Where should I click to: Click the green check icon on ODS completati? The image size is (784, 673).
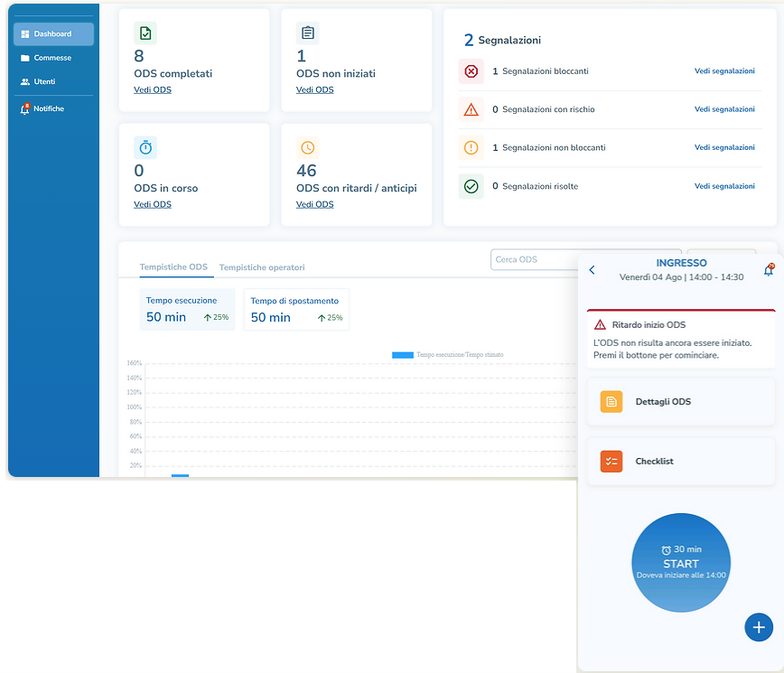click(x=145, y=33)
